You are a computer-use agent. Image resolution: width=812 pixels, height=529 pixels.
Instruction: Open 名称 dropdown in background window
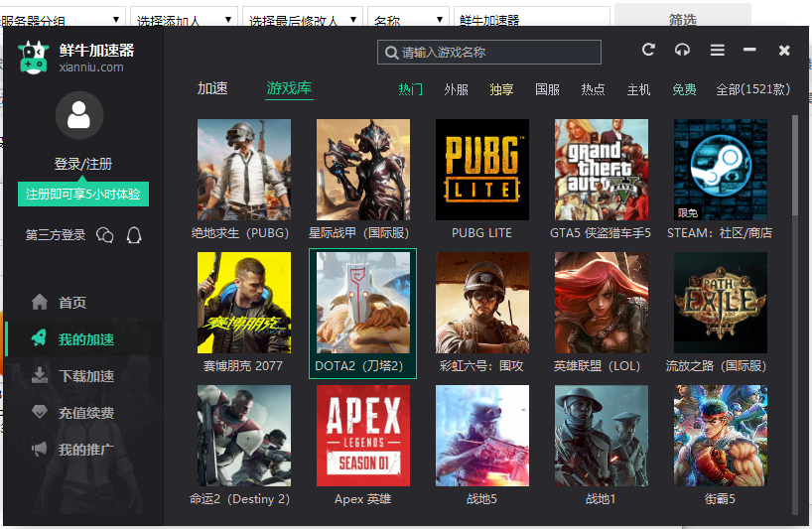(408, 17)
